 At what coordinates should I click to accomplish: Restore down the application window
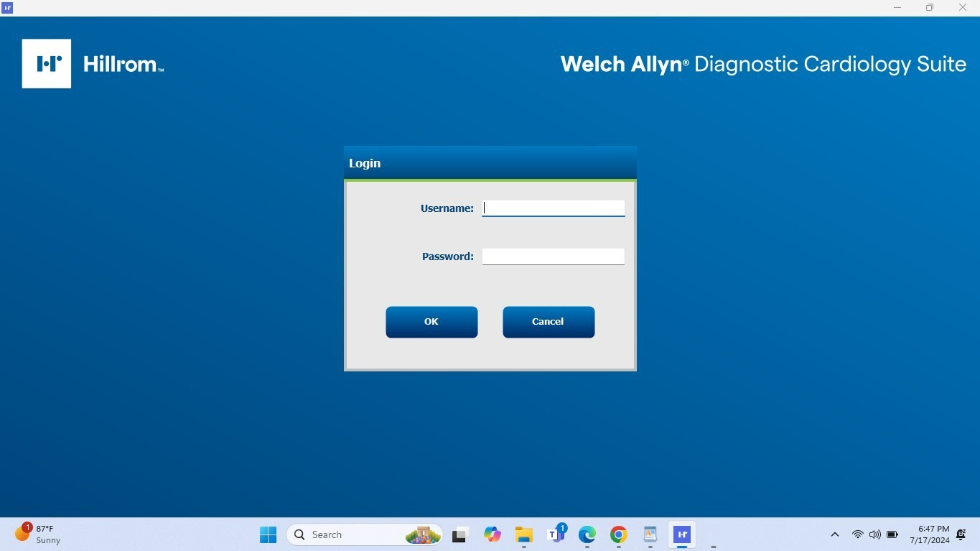pos(930,8)
